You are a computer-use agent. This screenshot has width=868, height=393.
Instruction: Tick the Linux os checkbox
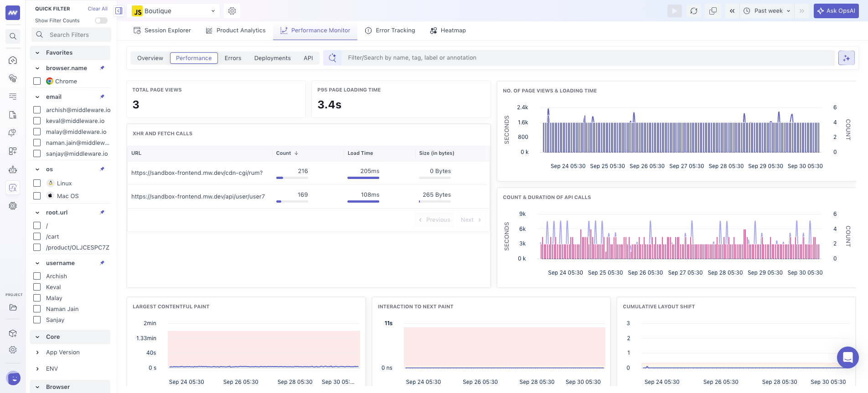click(37, 183)
